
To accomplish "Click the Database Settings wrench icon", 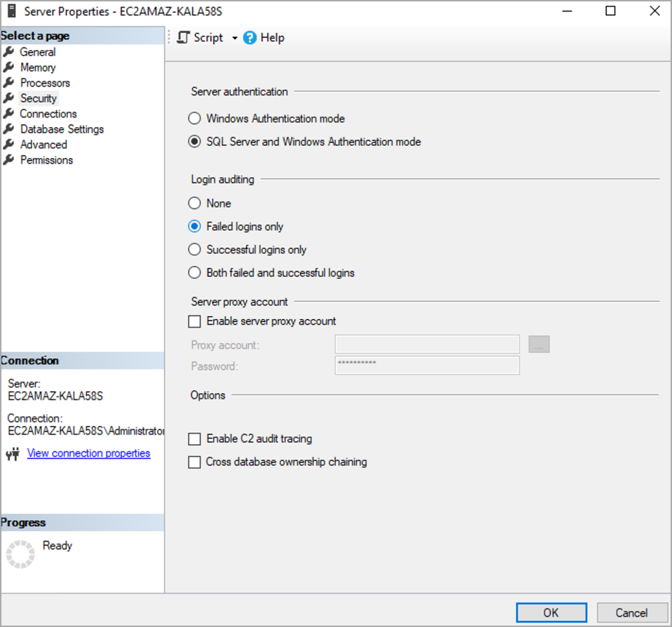I will [8, 129].
